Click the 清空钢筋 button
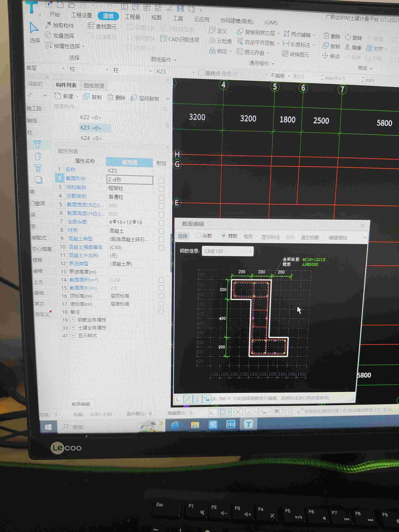Image resolution: width=399 pixels, height=532 pixels. click(310, 238)
